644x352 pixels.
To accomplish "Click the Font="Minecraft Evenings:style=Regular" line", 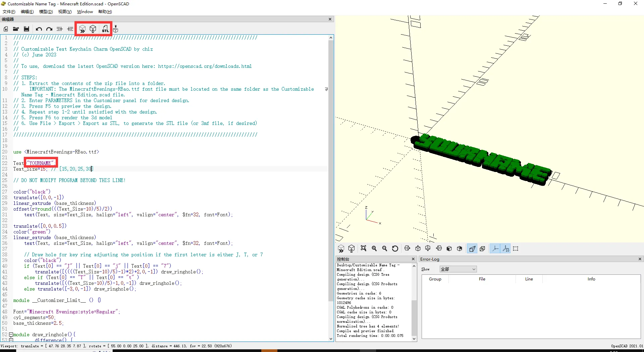I will click(x=66, y=312).
